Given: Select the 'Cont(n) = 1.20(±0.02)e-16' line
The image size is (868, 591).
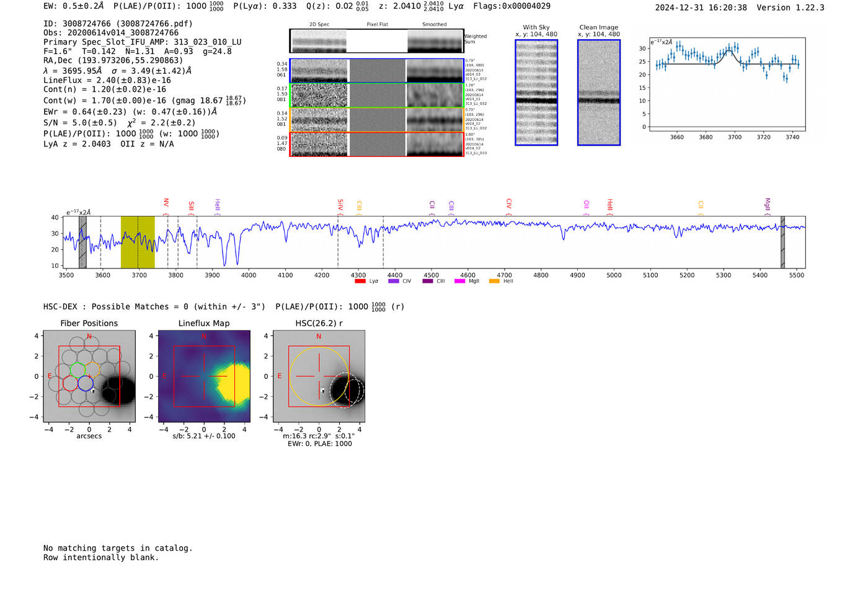Looking at the screenshot, I should [x=105, y=89].
